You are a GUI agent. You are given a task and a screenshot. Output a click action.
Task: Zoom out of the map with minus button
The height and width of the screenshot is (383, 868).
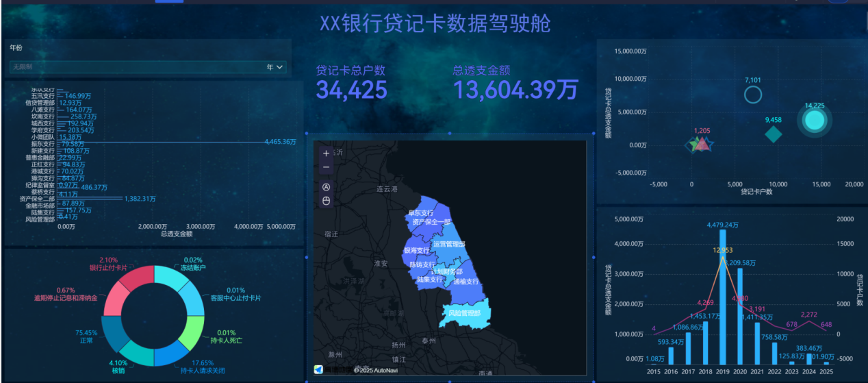326,167
